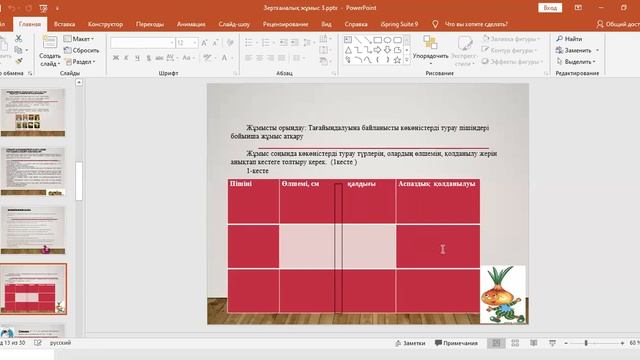
Task: Click the Сбросить reset button
Action: point(82,50)
